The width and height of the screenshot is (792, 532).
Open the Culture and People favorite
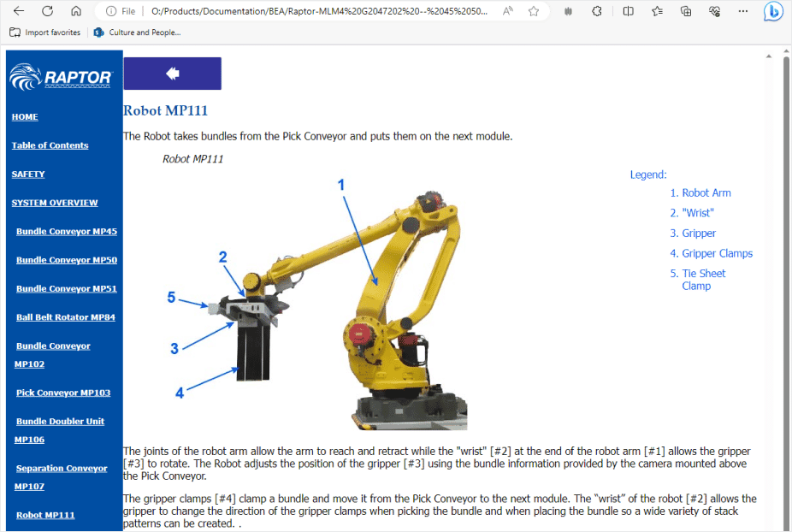137,33
